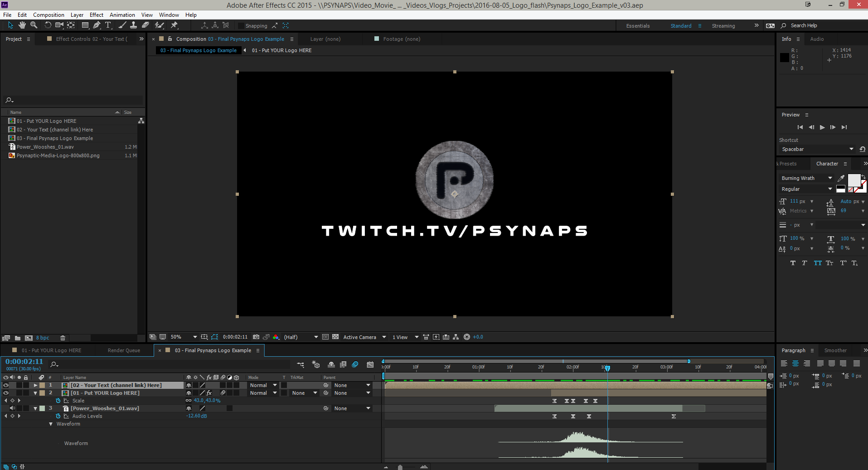Switch to the Essentials workspace

[638, 26]
